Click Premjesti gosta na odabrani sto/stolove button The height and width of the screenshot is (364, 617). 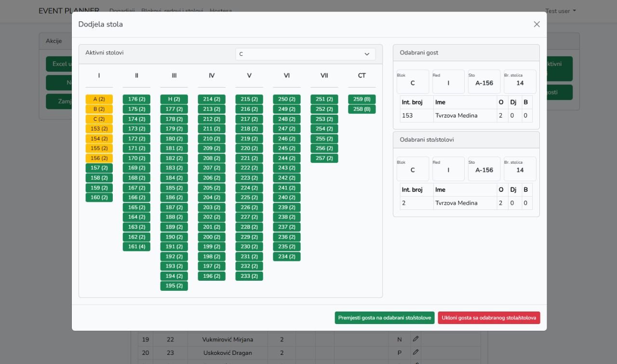(x=385, y=318)
